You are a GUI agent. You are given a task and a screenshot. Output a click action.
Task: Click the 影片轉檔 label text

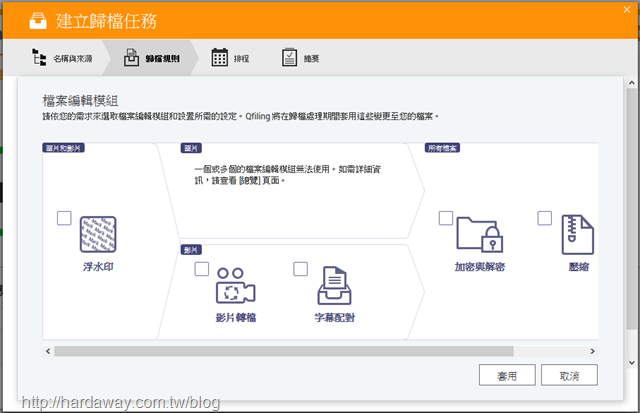tap(236, 318)
